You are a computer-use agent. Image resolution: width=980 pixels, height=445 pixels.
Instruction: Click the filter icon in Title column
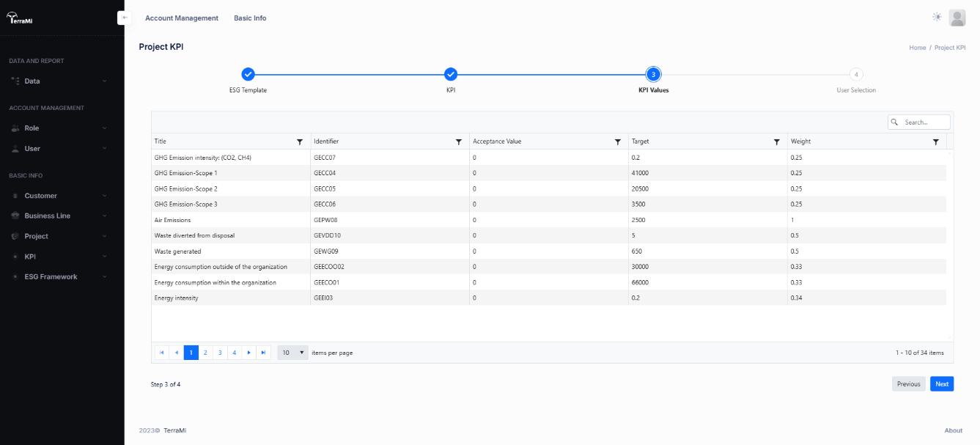click(x=299, y=141)
